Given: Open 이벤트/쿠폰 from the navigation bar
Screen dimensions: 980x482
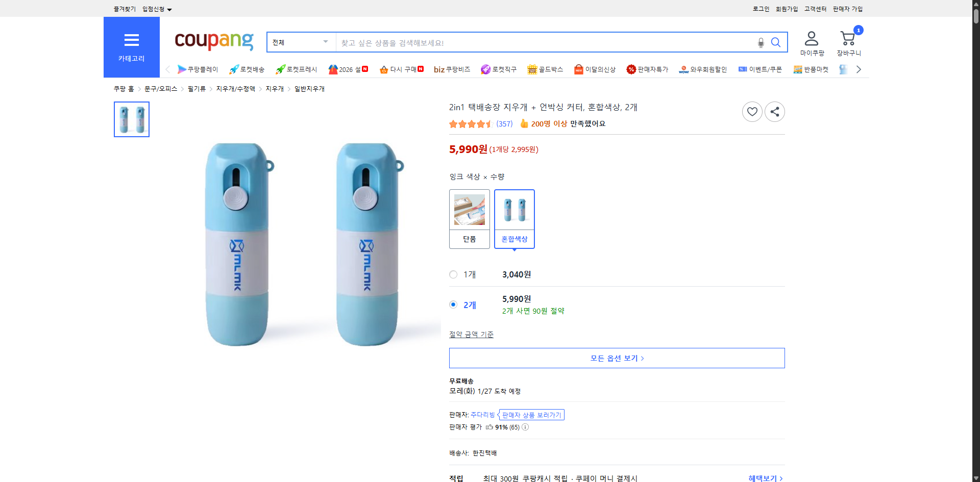Looking at the screenshot, I should click(x=759, y=69).
